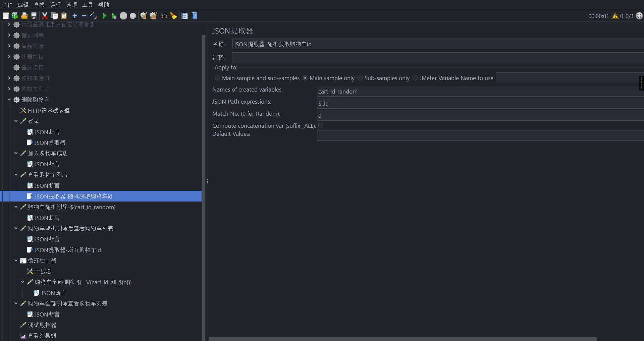Open the 选项 menu
The width and height of the screenshot is (644, 341).
(x=71, y=5)
